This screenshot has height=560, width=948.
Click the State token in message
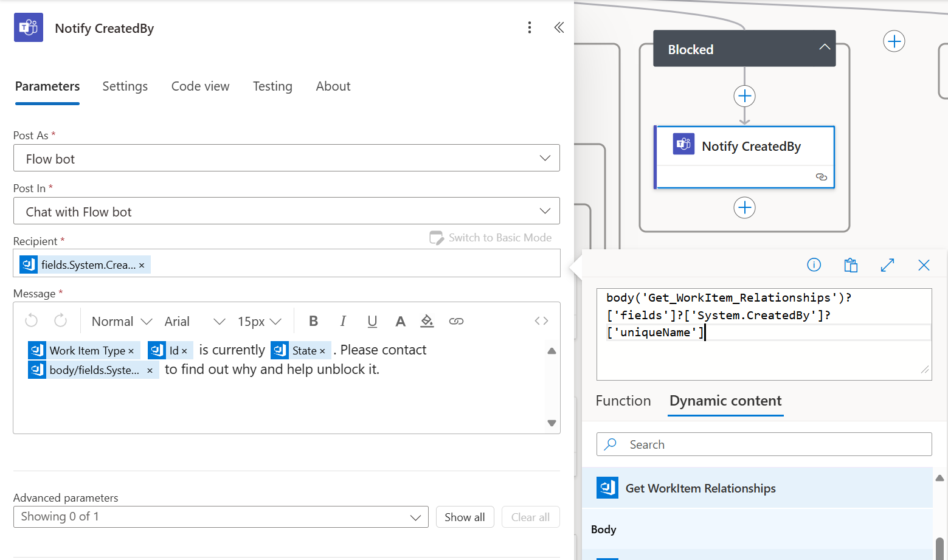pyautogui.click(x=301, y=351)
